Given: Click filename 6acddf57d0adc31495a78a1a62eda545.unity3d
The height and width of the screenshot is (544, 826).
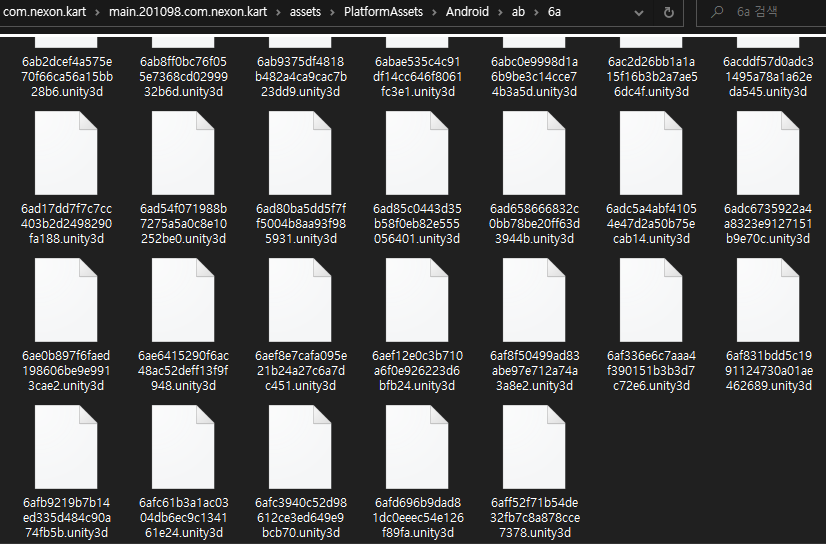Looking at the screenshot, I should pos(768,77).
